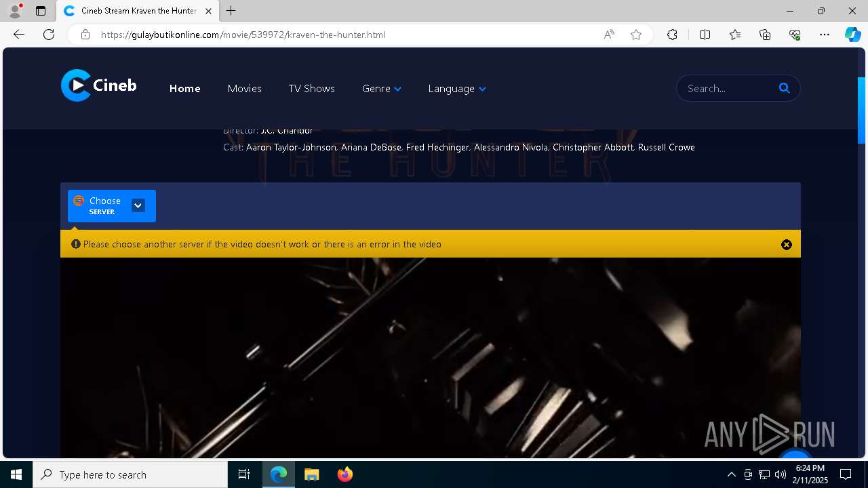Click cast member Russell Crowe
The image size is (868, 488).
point(667,147)
